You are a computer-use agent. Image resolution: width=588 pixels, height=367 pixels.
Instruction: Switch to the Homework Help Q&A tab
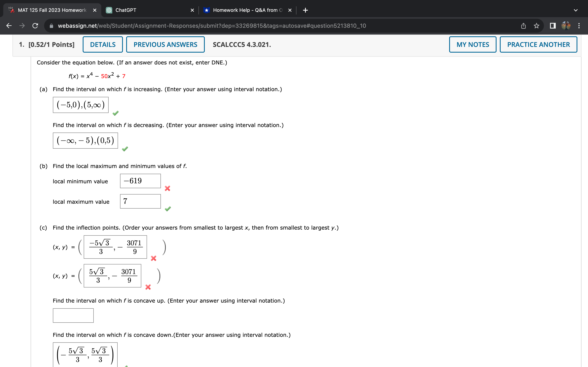click(x=241, y=10)
